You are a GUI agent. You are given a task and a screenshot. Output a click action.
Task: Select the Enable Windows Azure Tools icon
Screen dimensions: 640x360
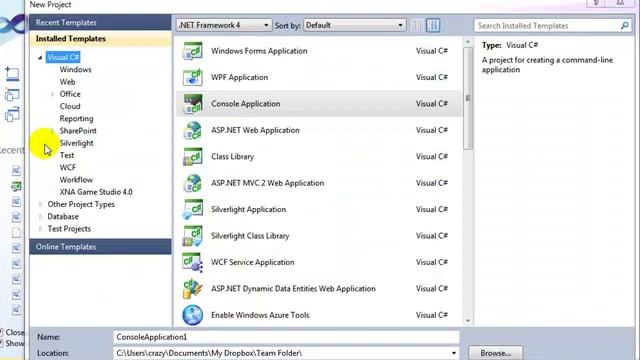point(192,315)
